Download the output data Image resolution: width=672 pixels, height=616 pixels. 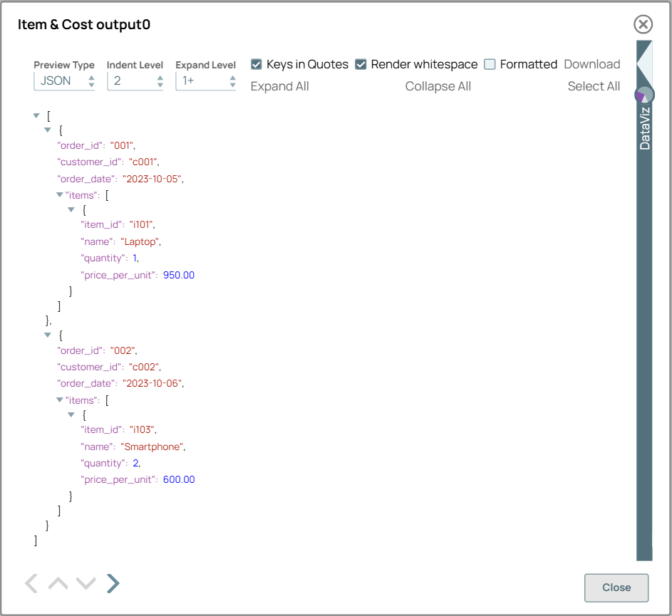tap(592, 64)
